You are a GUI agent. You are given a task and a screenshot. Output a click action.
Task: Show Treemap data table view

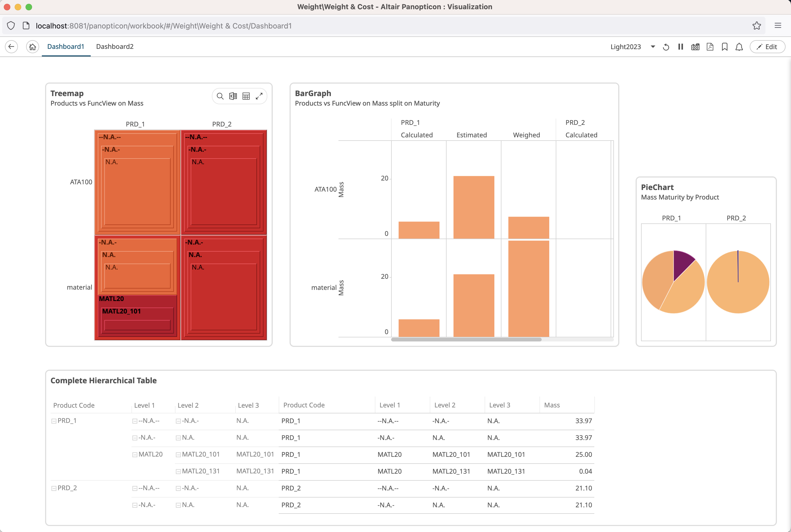tap(246, 96)
